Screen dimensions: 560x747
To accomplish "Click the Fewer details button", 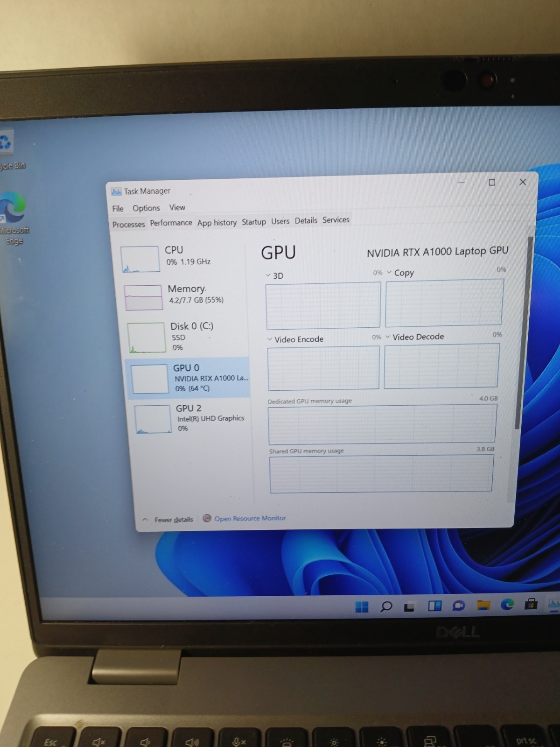I will (174, 520).
